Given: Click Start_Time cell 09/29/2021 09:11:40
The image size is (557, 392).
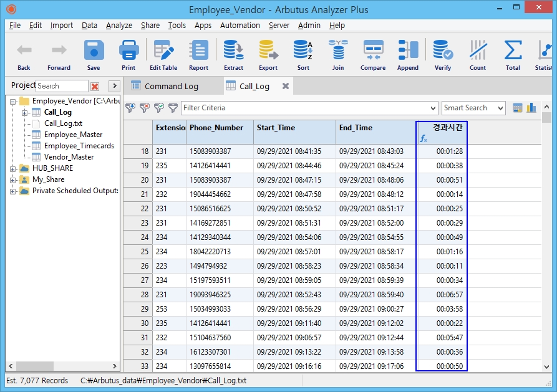Looking at the screenshot, I should [x=294, y=323].
